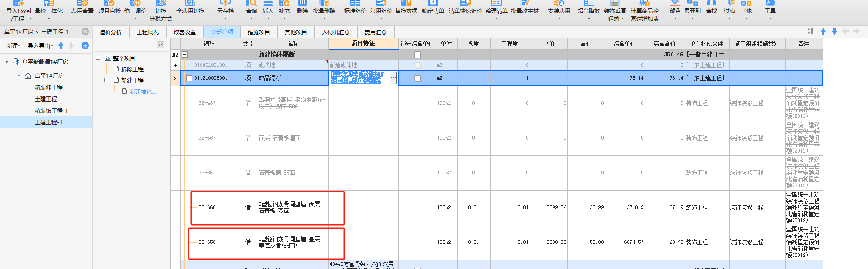
Task: Click blue download icon in project panel
Action: tap(85, 45)
